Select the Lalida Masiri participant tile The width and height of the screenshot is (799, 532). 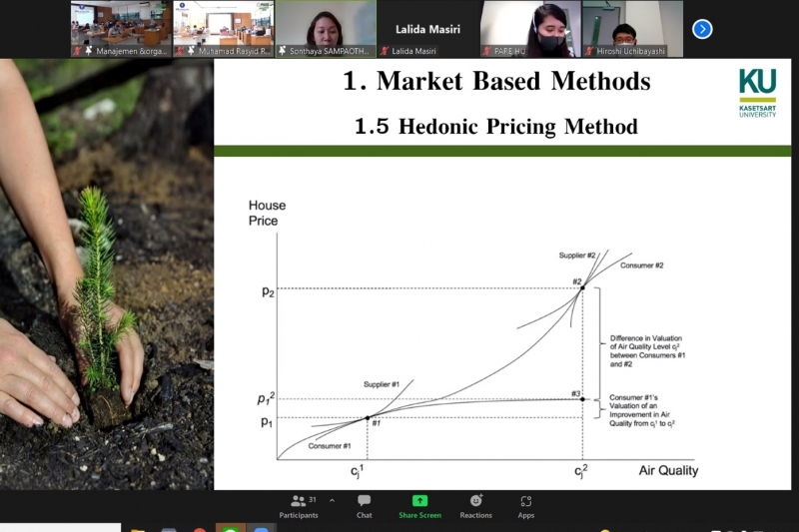pos(427,29)
